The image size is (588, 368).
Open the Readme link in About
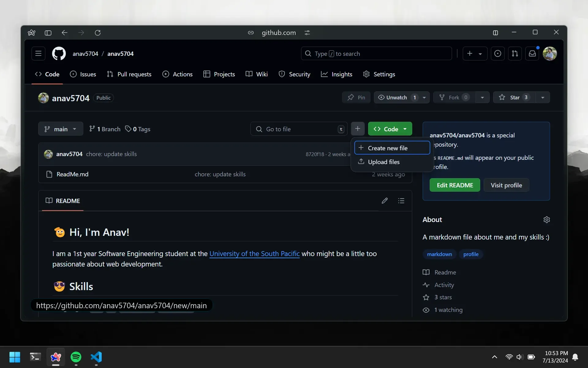pyautogui.click(x=439, y=272)
